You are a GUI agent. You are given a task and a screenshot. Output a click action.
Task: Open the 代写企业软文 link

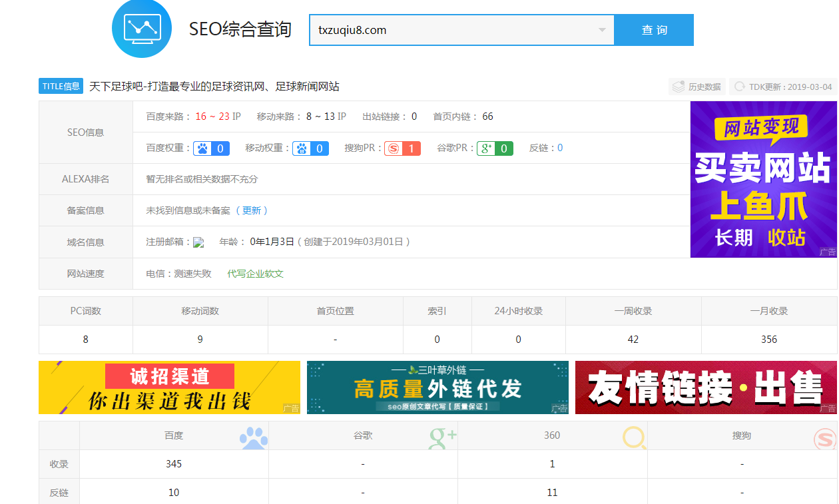256,274
